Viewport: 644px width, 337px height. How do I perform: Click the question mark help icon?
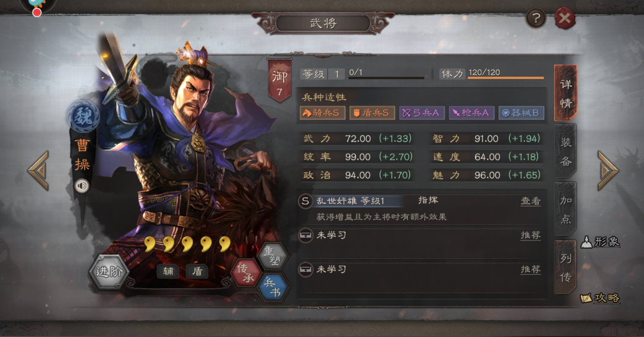click(x=536, y=19)
